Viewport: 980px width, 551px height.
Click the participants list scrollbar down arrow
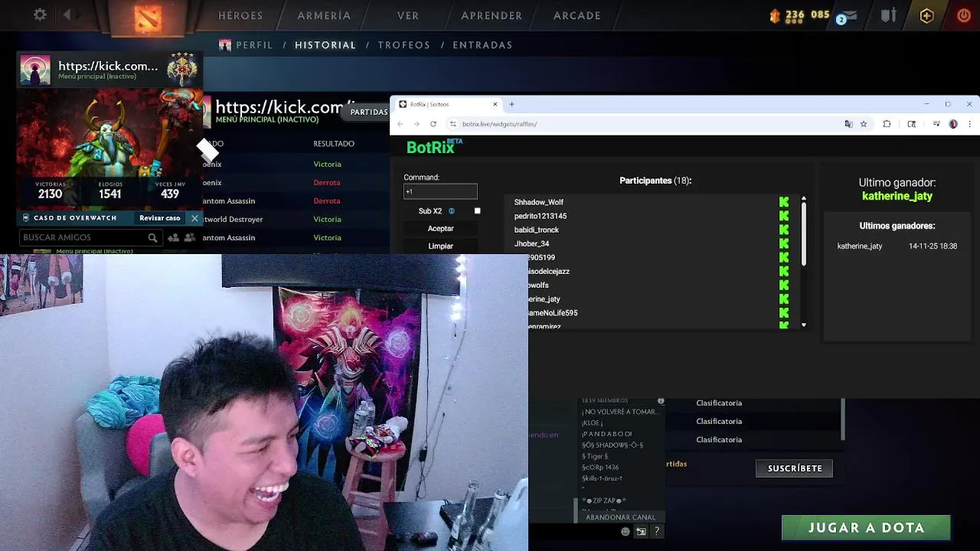(x=803, y=325)
